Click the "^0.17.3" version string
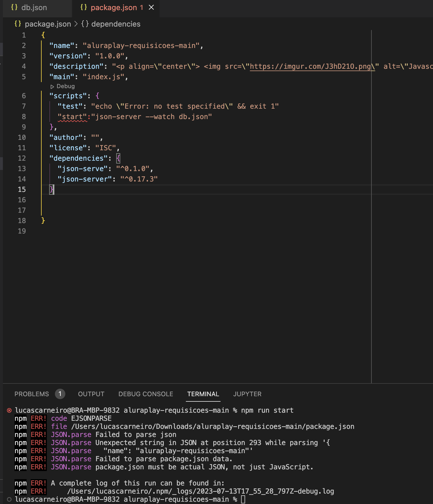This screenshot has height=504, width=433. 139,179
